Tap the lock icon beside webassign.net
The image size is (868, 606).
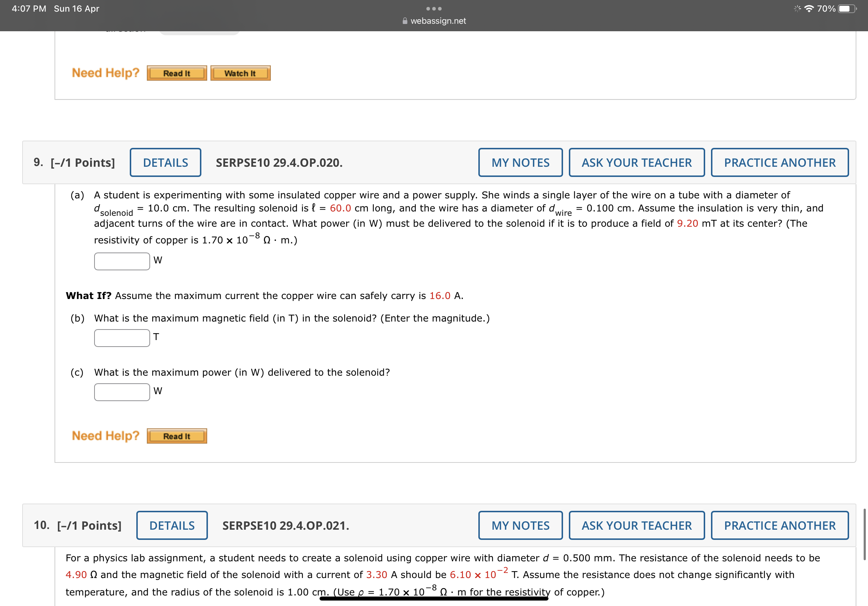pyautogui.click(x=405, y=21)
